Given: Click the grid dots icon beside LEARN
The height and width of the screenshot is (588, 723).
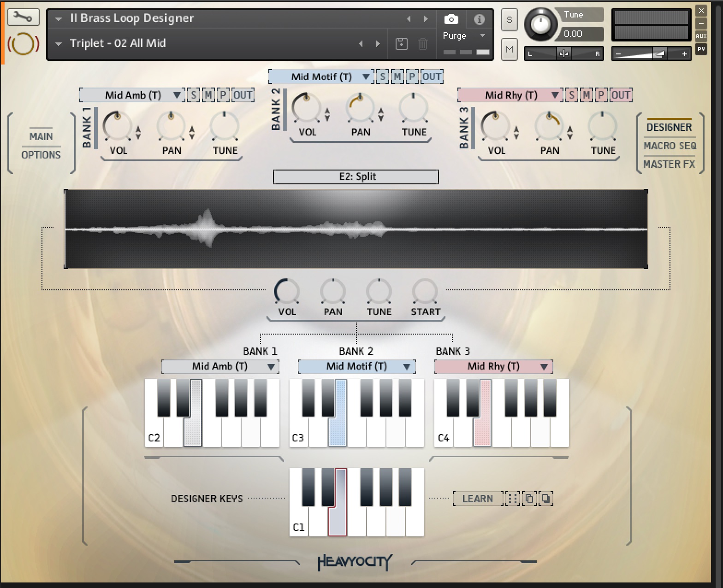Looking at the screenshot, I should [512, 499].
